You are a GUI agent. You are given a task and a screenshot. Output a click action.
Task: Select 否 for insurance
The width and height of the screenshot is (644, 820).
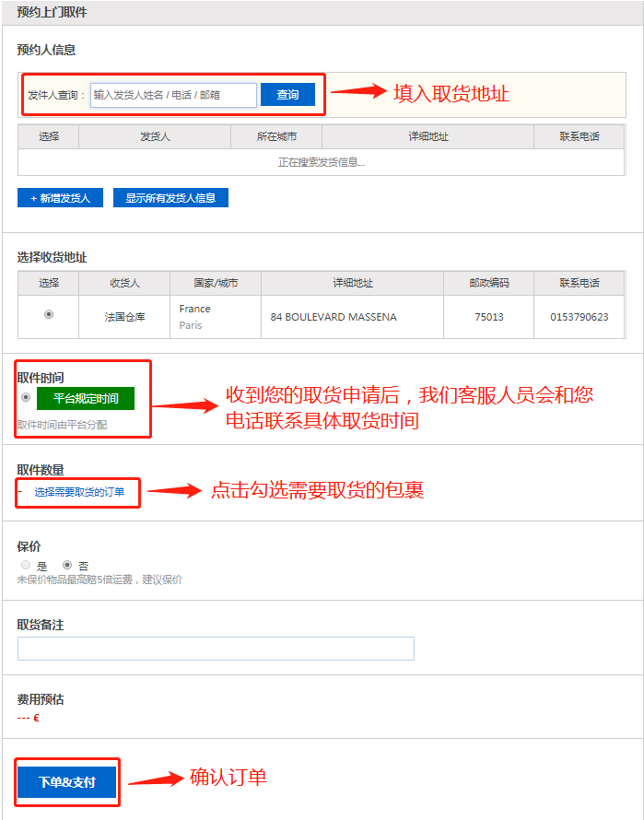point(67,565)
